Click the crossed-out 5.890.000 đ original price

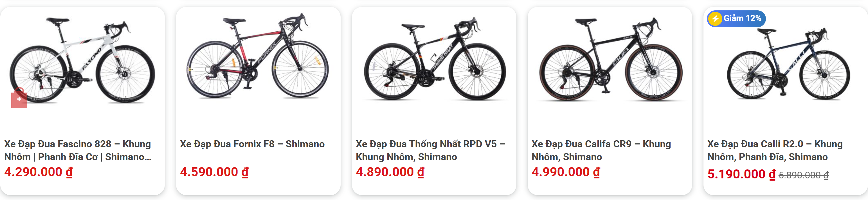(803, 175)
